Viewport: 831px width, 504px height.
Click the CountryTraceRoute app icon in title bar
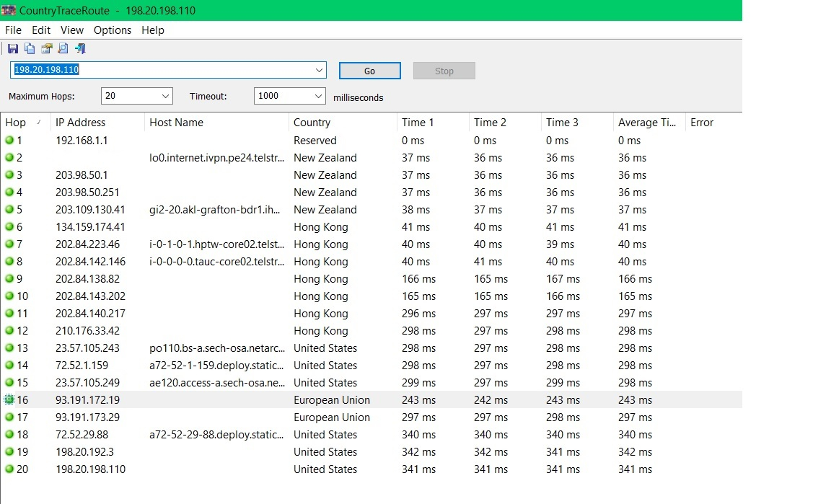click(x=9, y=10)
